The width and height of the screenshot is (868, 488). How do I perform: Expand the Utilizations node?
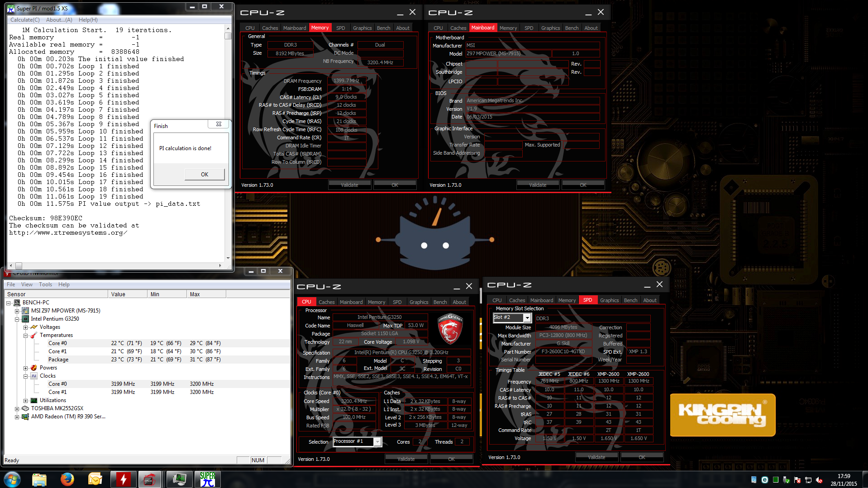point(26,401)
